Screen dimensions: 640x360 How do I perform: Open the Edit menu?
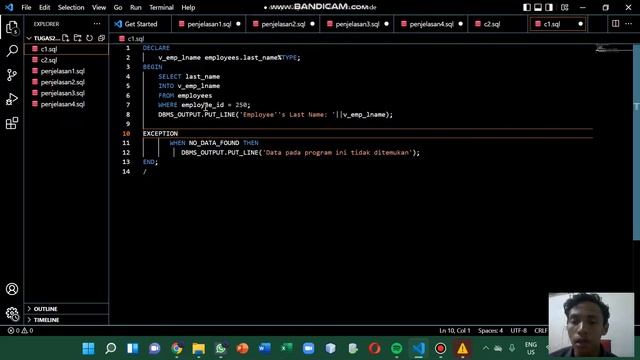coord(44,7)
